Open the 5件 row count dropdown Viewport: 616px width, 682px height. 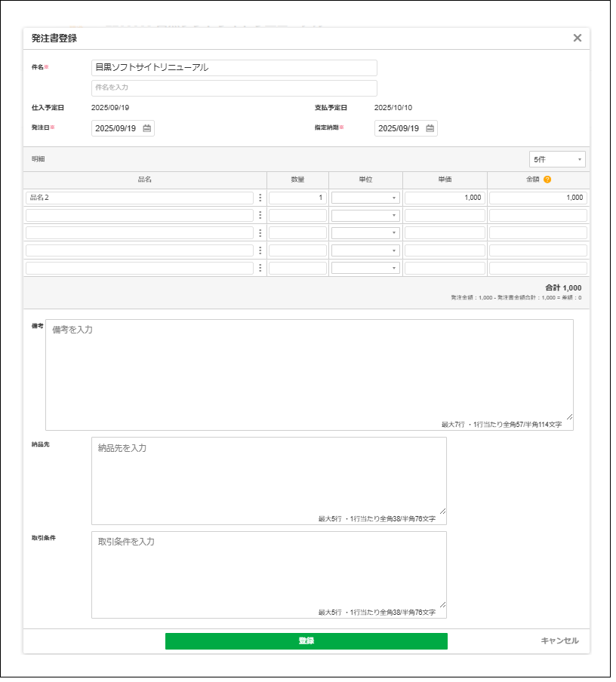tap(556, 159)
